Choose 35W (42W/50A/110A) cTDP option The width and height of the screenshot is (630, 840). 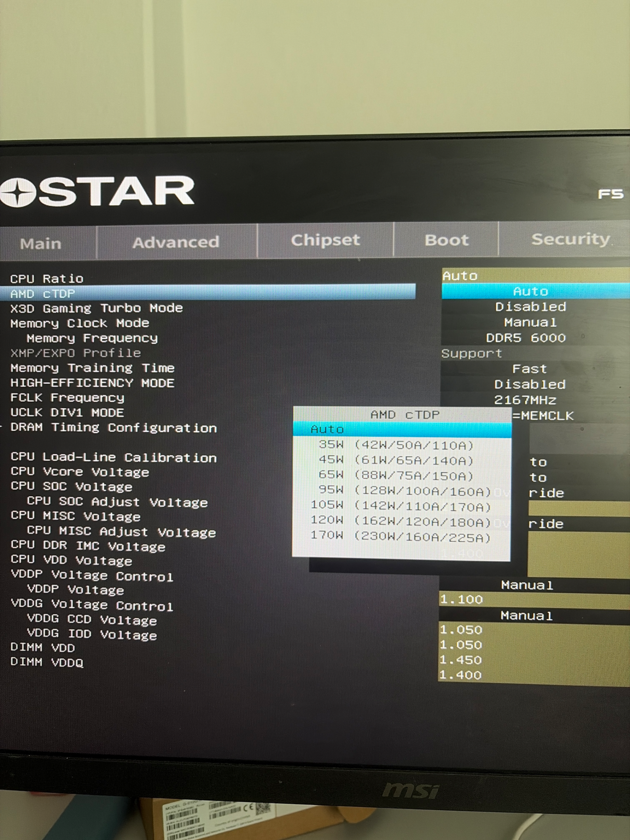pyautogui.click(x=396, y=445)
